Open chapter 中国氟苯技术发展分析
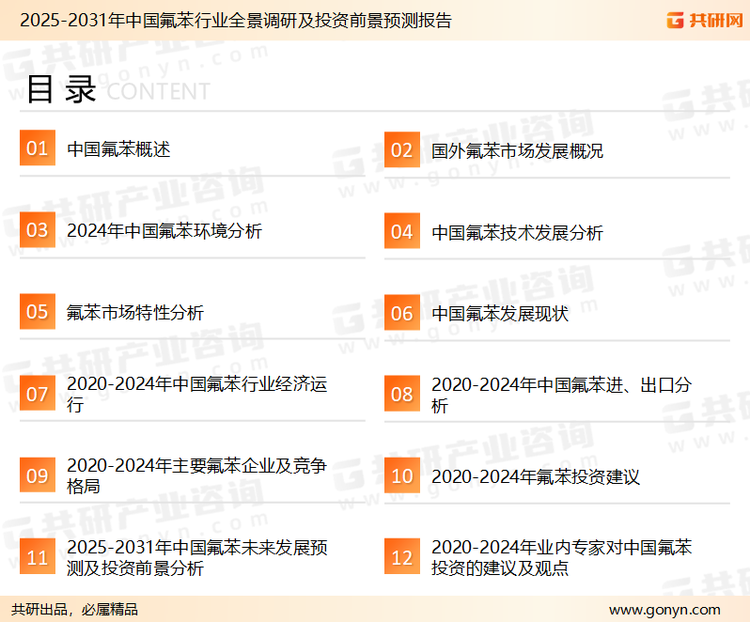Screen dimensions: 750x622 tap(517, 233)
